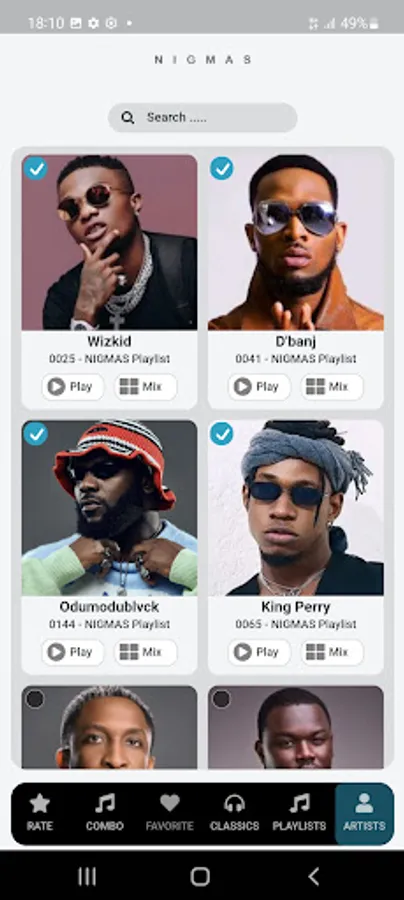
Task: Uncheck D'banj's selection checkmark
Action: (x=222, y=168)
